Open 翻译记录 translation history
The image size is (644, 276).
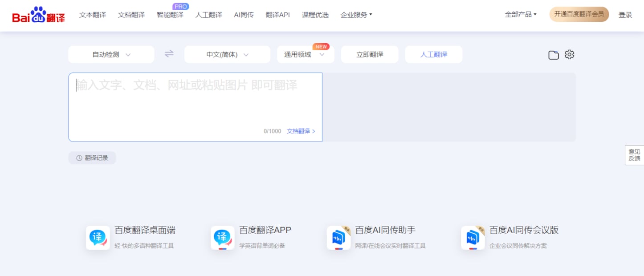92,158
